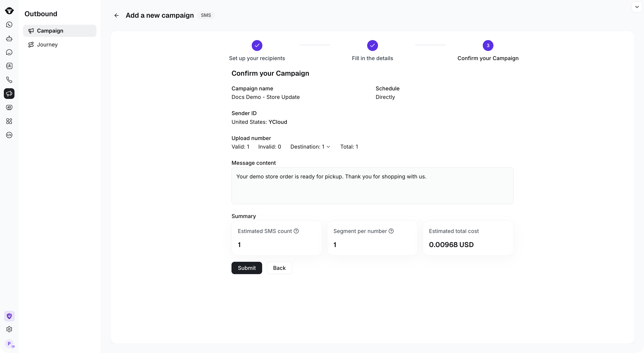Open the chat inbox bubble icon
644x353 pixels.
pos(9,52)
